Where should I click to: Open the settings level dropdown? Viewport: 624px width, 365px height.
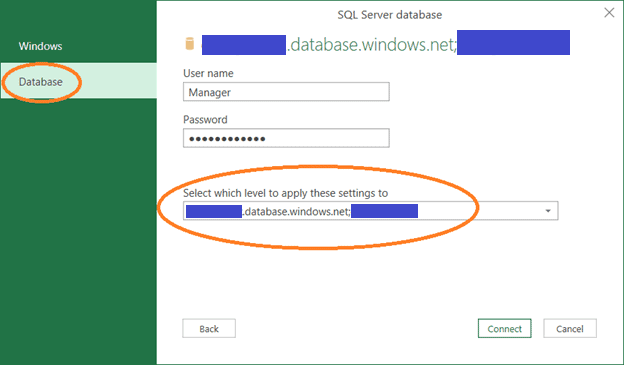370,211
